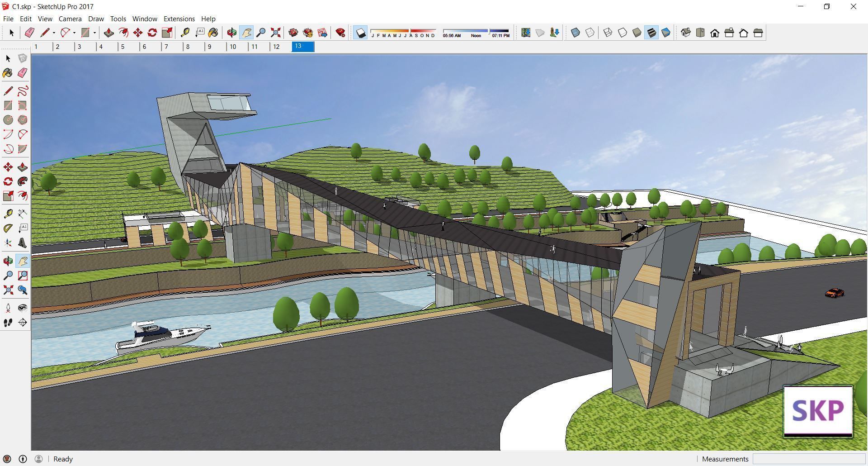This screenshot has width=868, height=466.
Task: Select scene tab 13
Action: 303,47
